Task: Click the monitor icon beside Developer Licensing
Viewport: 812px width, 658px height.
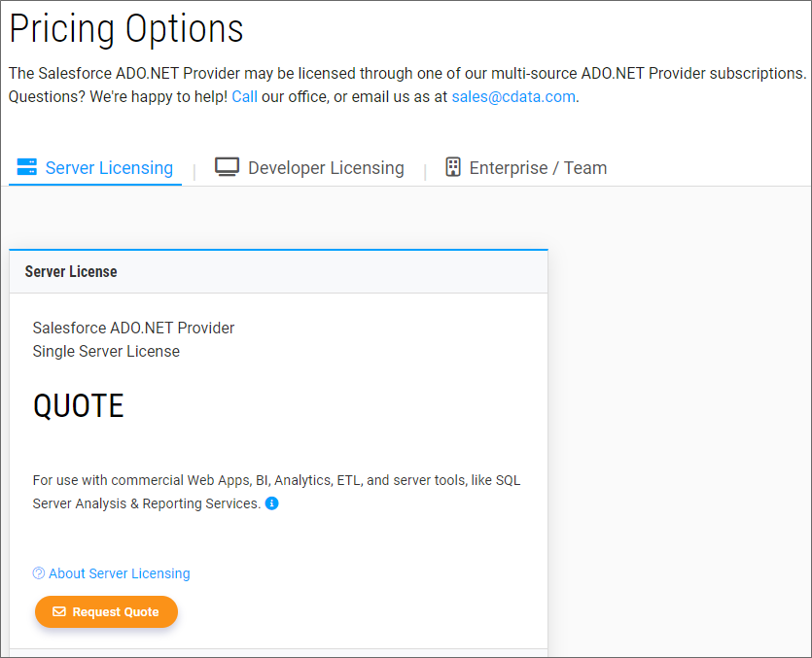Action: pos(227,167)
